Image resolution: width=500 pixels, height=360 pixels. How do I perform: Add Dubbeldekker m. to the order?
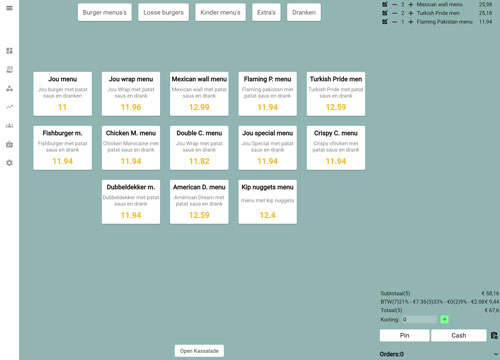[x=131, y=202]
